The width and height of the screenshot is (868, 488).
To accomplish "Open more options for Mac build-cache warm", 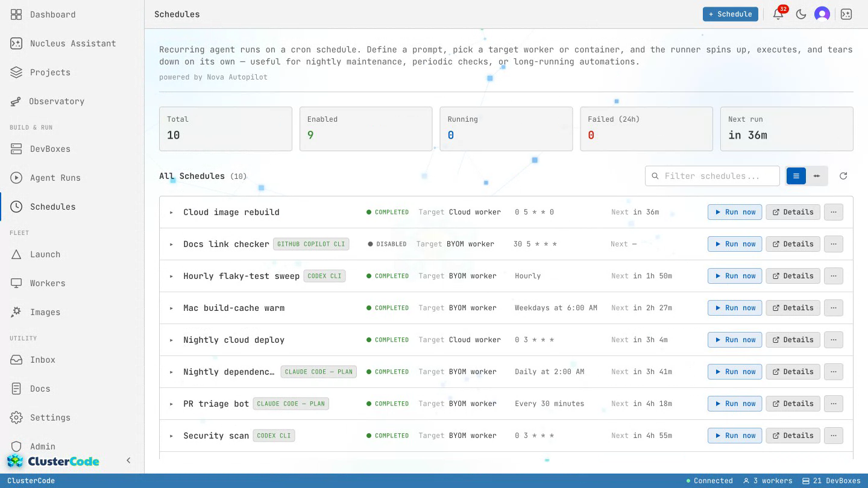I will tap(834, 308).
